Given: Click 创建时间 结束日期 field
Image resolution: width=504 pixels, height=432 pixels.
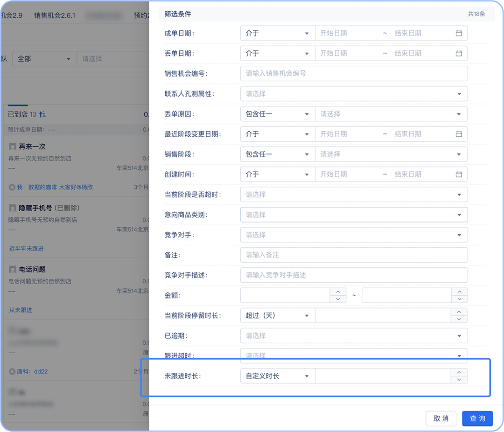Looking at the screenshot, I should pyautogui.click(x=421, y=174).
